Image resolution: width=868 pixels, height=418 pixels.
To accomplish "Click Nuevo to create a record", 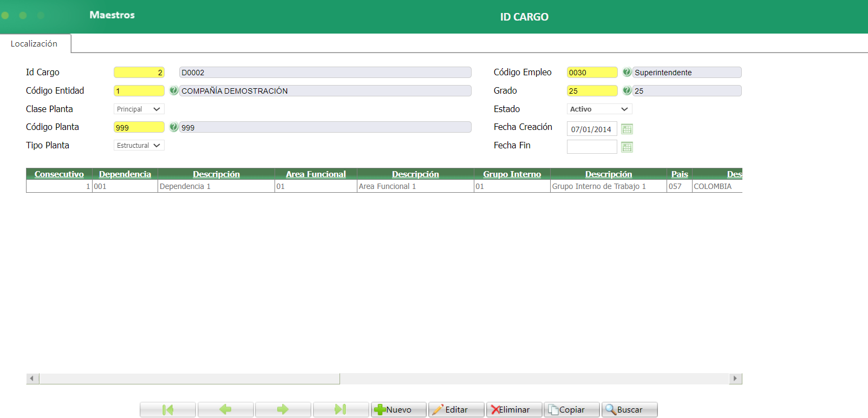I will tap(399, 409).
